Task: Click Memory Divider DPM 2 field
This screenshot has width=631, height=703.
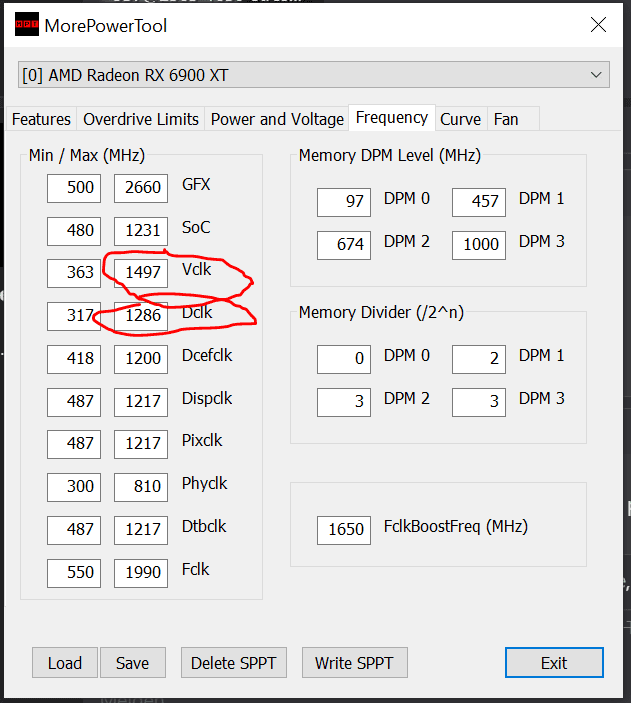Action: [344, 402]
